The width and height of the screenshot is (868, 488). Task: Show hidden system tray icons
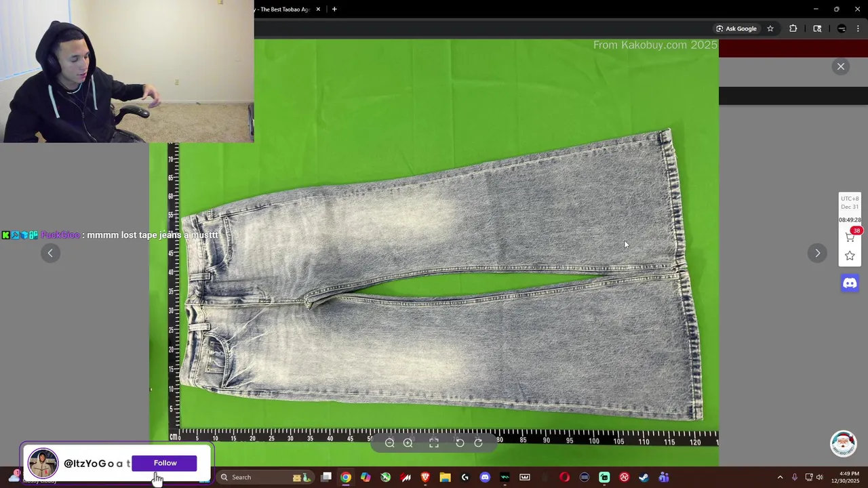[780, 477]
